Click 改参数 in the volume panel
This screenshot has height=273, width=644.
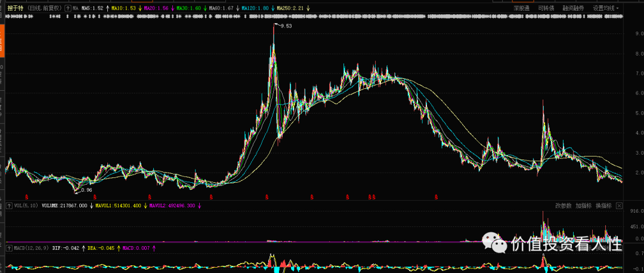563,206
